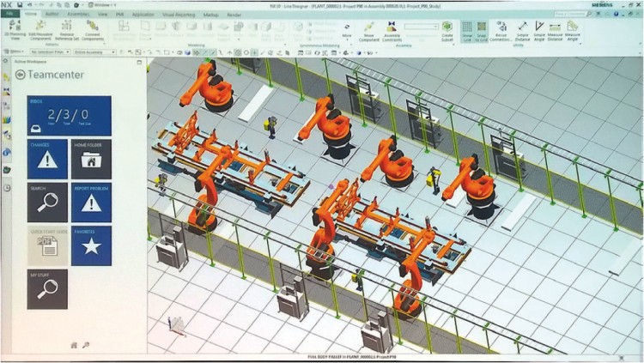
Task: Click the Connect Components icon
Action: tap(94, 30)
